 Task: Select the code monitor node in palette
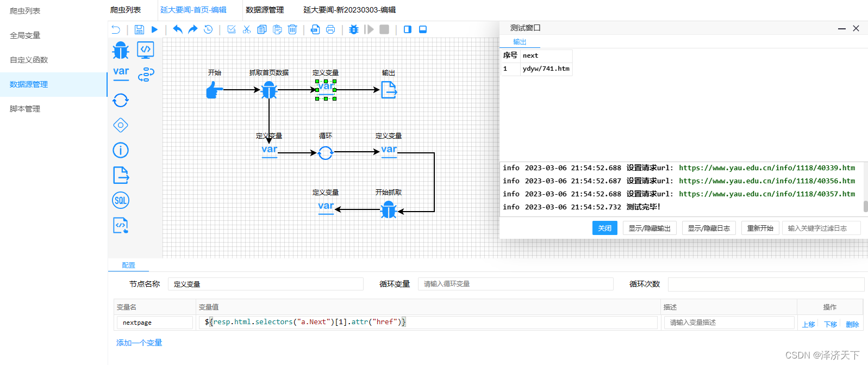(x=146, y=50)
